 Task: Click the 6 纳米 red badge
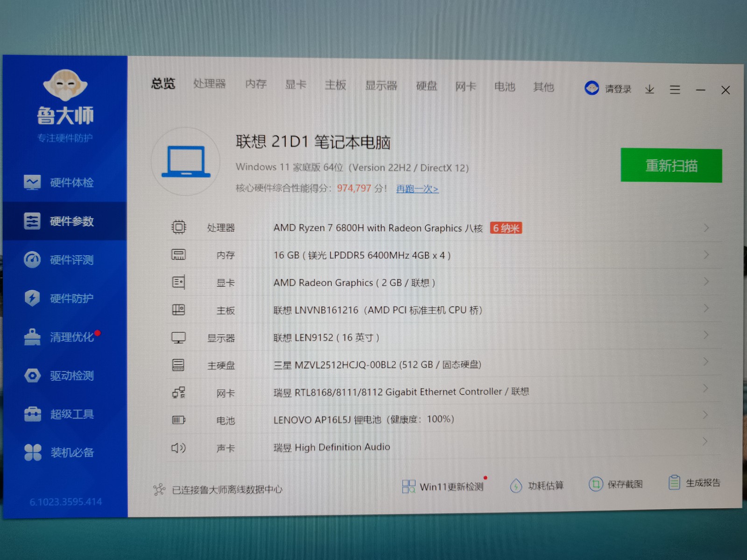point(506,228)
